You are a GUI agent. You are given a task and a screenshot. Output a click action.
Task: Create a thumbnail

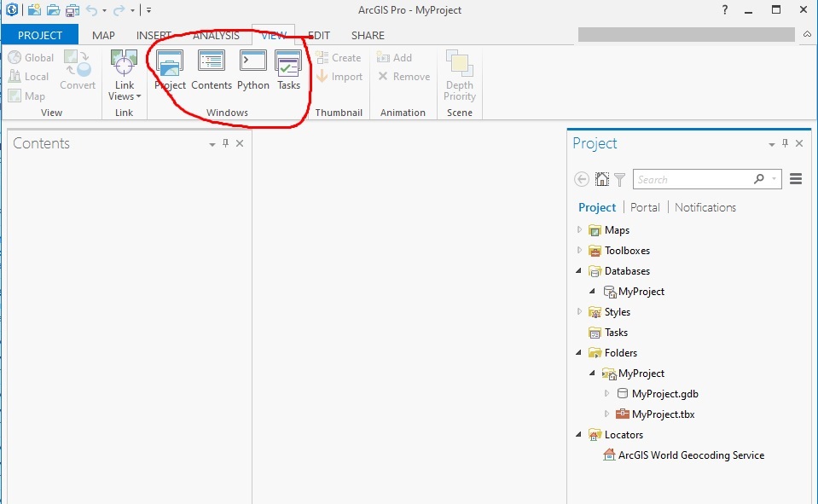click(339, 57)
